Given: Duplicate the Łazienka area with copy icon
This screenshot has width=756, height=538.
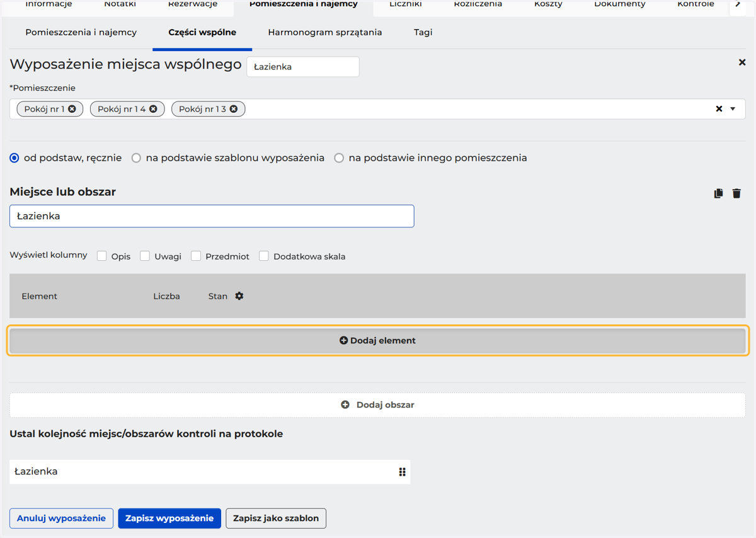Looking at the screenshot, I should (x=718, y=193).
